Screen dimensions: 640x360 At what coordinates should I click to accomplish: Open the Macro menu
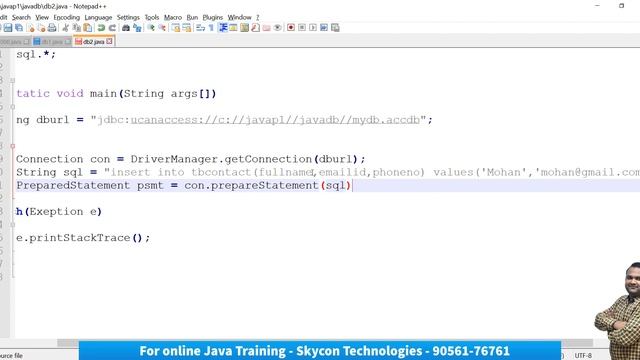point(173,18)
